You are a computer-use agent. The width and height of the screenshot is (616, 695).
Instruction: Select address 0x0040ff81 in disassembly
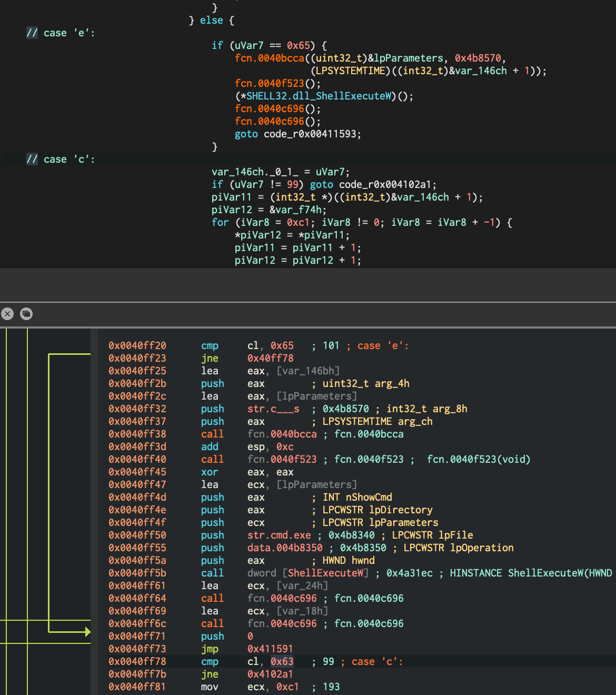point(137,687)
